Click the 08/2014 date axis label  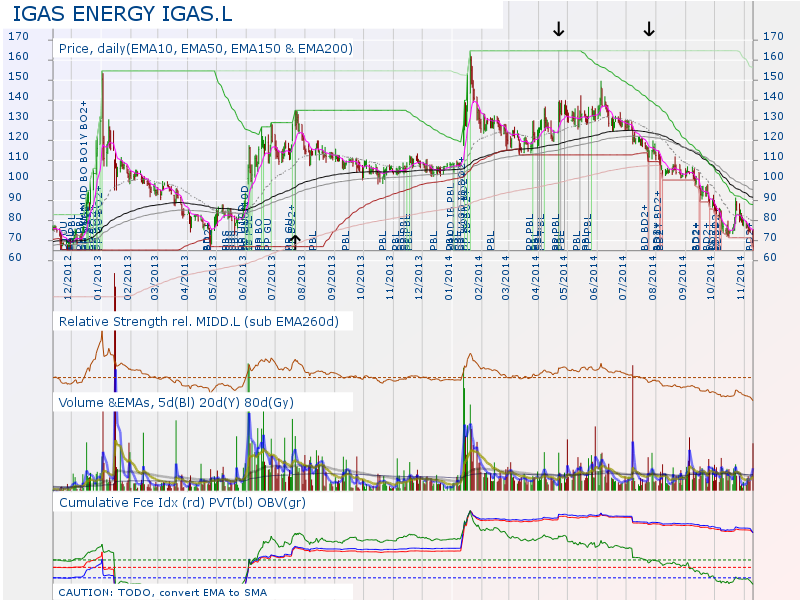pyautogui.click(x=653, y=278)
